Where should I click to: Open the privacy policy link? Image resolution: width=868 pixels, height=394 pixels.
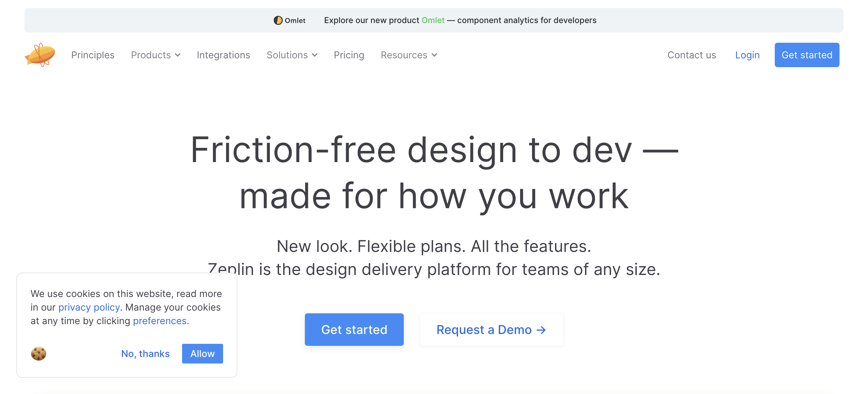(x=89, y=307)
